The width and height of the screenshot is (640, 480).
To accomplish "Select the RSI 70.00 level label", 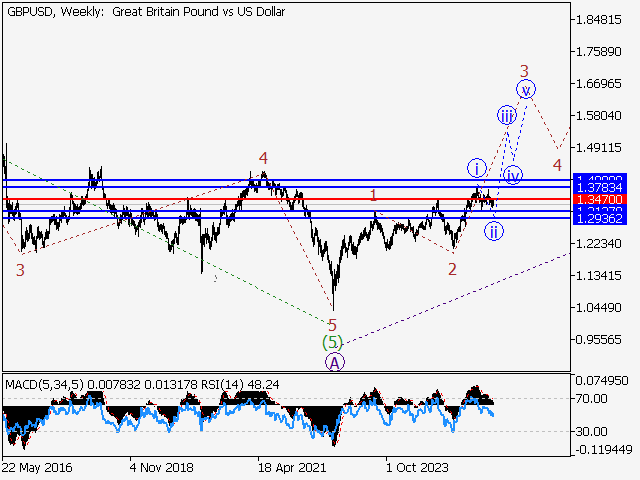I will click(x=590, y=398).
